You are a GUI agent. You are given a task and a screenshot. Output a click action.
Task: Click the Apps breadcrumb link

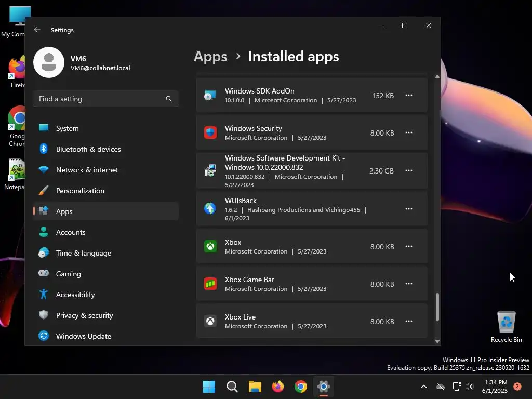point(210,57)
